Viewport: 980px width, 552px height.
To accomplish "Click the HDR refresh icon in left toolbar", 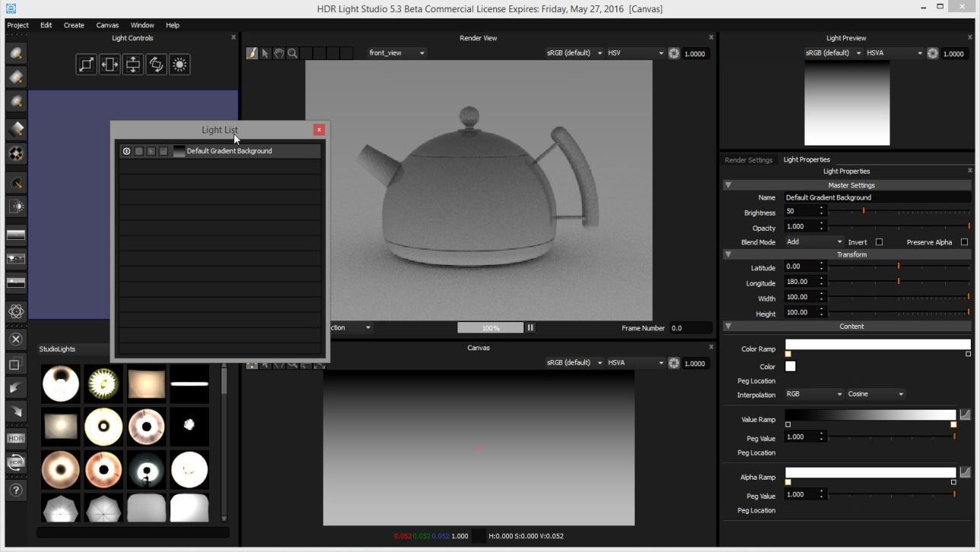I will (16, 461).
